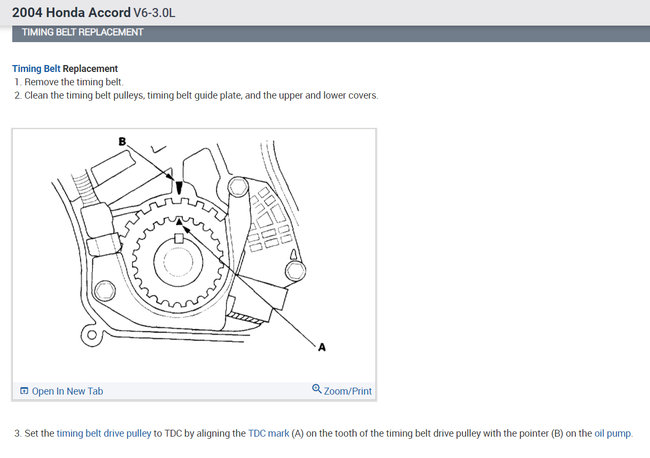Click the 'Replacement' word in the heading
The width and height of the screenshot is (650, 458).
[90, 68]
